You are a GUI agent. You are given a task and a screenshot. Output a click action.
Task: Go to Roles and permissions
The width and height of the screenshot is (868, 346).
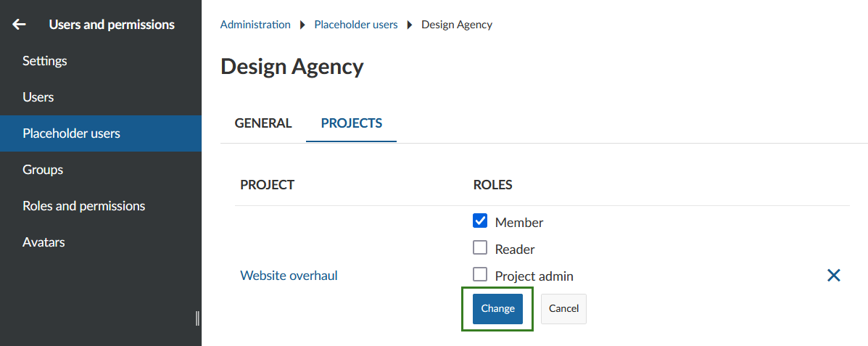[x=83, y=206]
